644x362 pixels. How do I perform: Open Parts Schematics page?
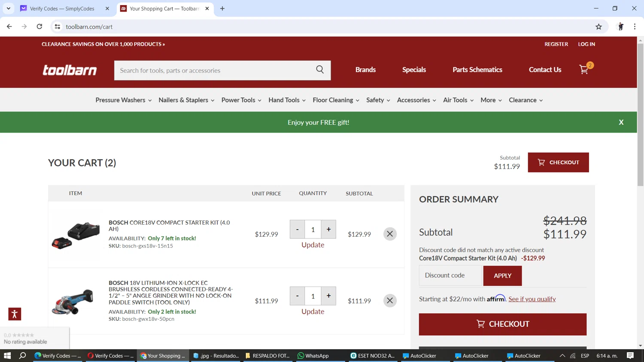[x=477, y=69]
